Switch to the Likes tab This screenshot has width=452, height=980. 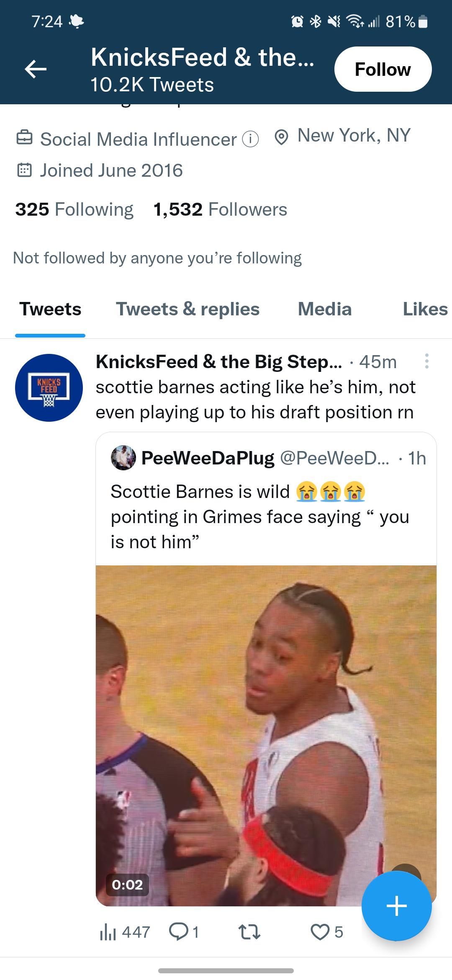[x=425, y=309]
